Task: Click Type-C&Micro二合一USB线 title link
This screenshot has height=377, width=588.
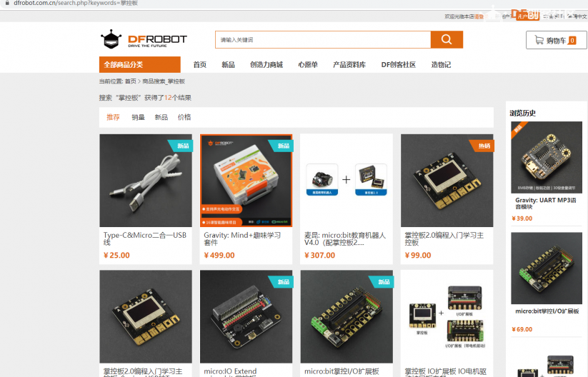Action: [x=145, y=238]
